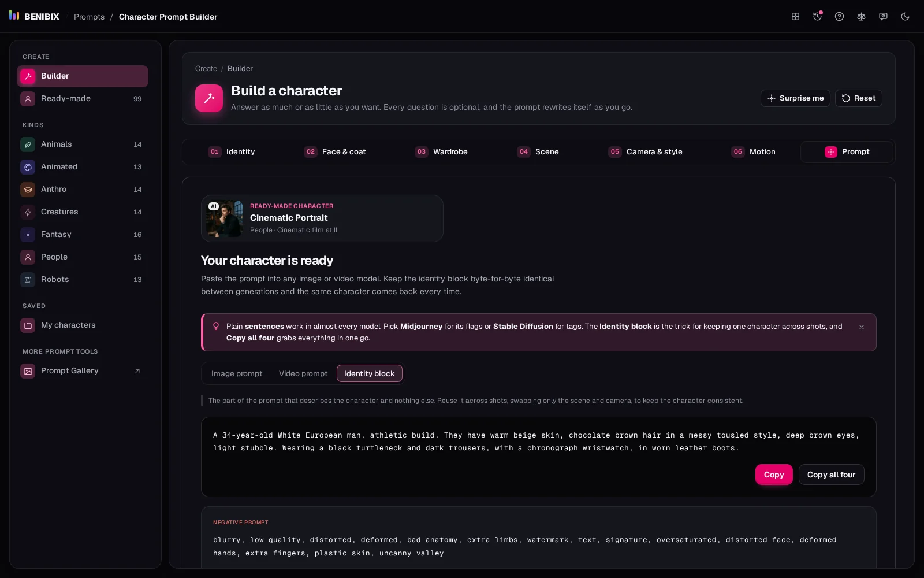
Task: Go to step 04 Scene
Action: point(538,152)
